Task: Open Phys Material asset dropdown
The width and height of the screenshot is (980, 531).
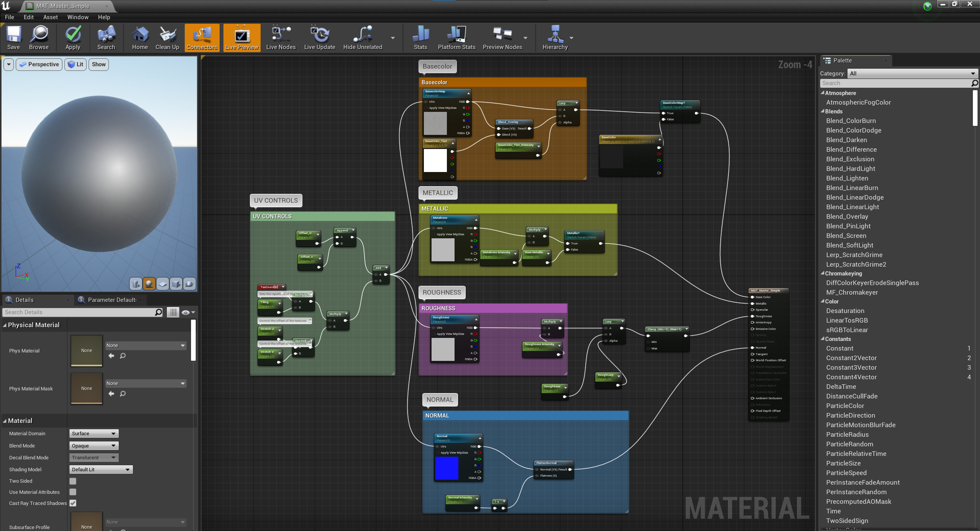Action: pos(146,346)
